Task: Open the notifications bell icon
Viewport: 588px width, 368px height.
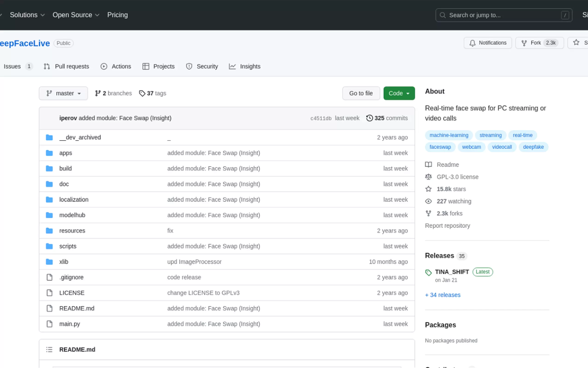Action: click(x=472, y=43)
